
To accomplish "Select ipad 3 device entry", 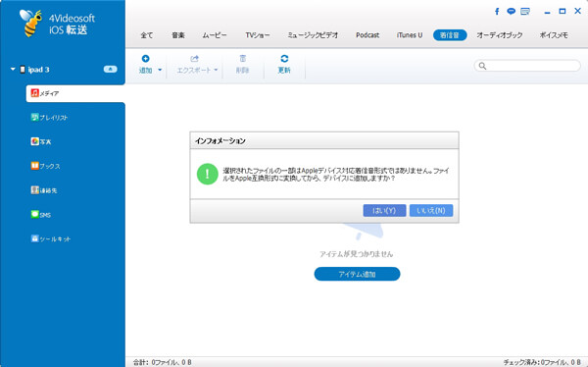I will tap(34, 70).
